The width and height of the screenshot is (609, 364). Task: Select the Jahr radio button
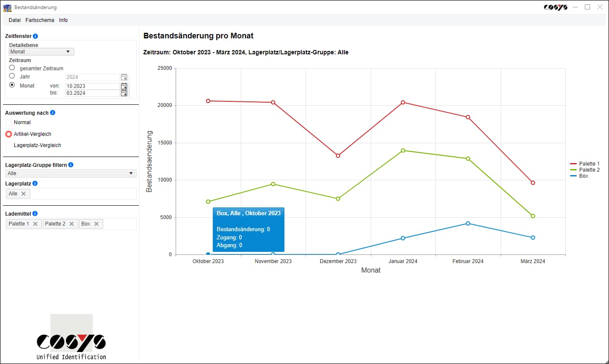[12, 76]
